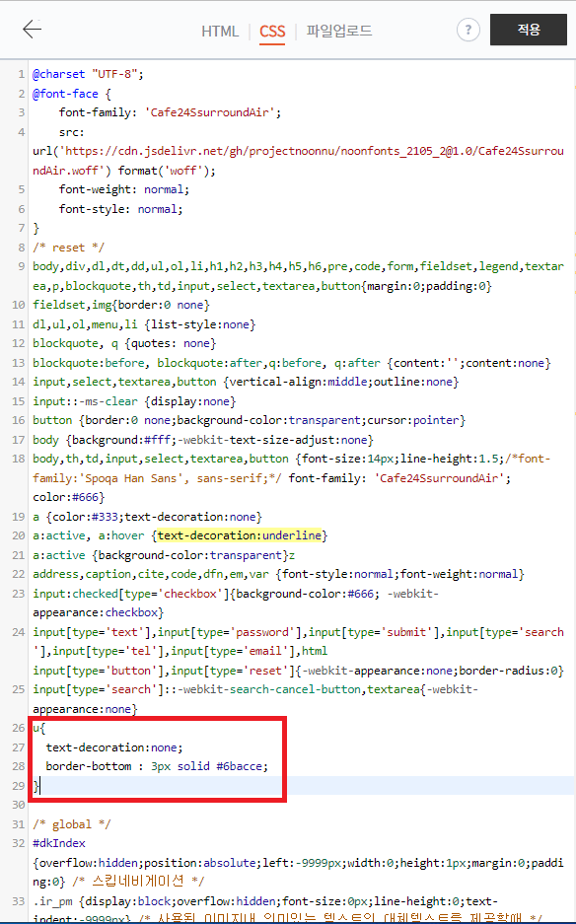Click line number 18 in the gutter
The width and height of the screenshot is (576, 924).
tap(19, 460)
